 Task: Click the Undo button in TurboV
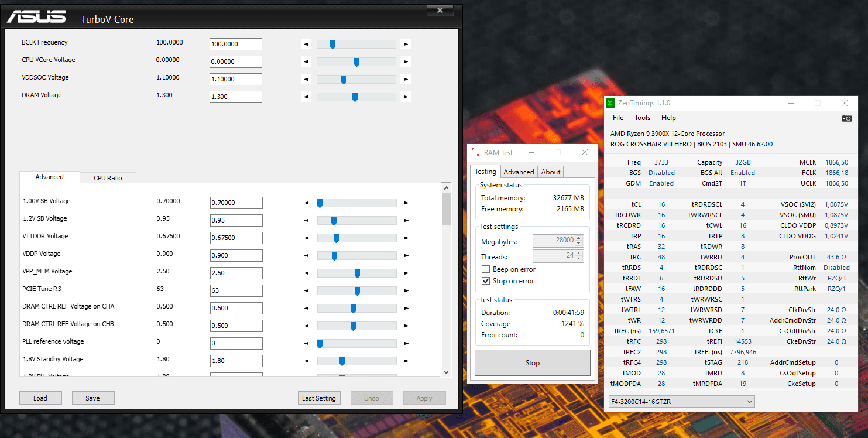click(372, 398)
